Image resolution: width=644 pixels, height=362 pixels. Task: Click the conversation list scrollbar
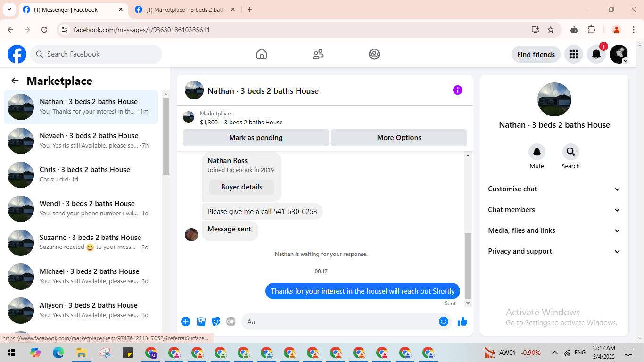pos(165,136)
